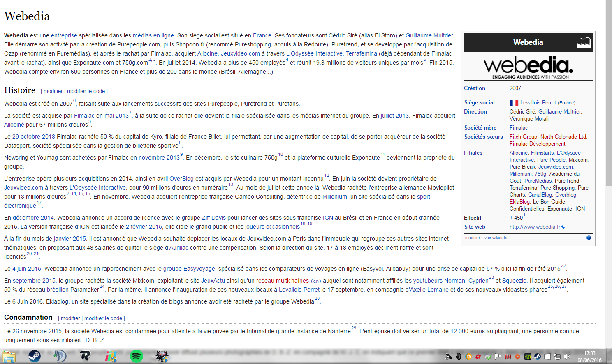
Task: Launch the wolf head taskbar icon
Action: click(162, 356)
